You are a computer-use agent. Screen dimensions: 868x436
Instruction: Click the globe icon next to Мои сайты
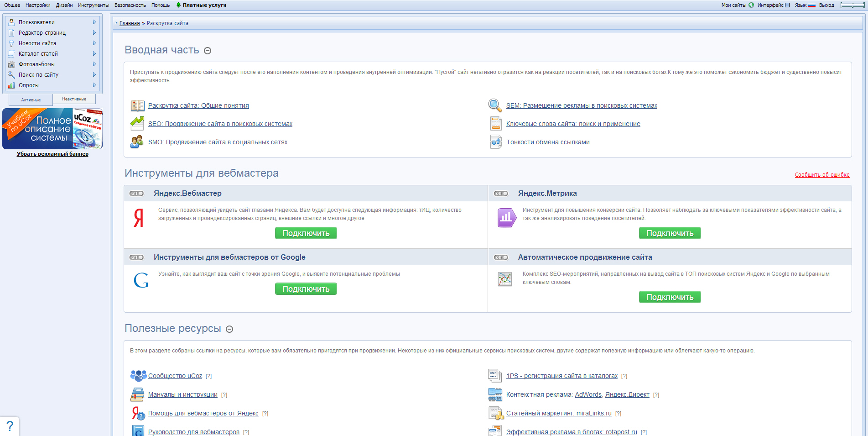coord(751,5)
